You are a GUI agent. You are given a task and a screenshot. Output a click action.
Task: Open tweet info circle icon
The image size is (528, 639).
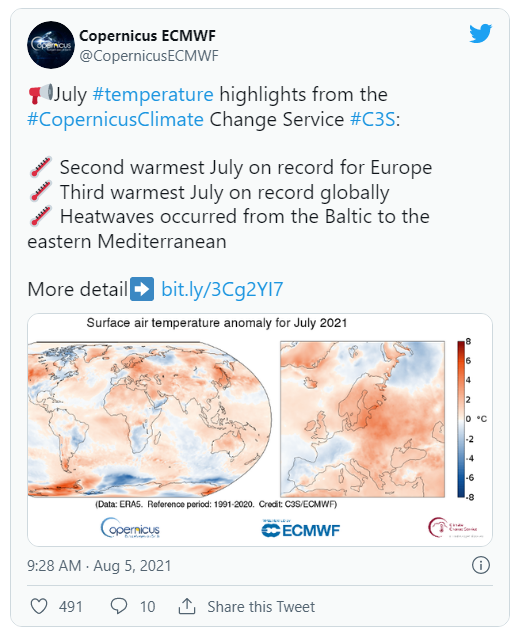pyautogui.click(x=481, y=565)
